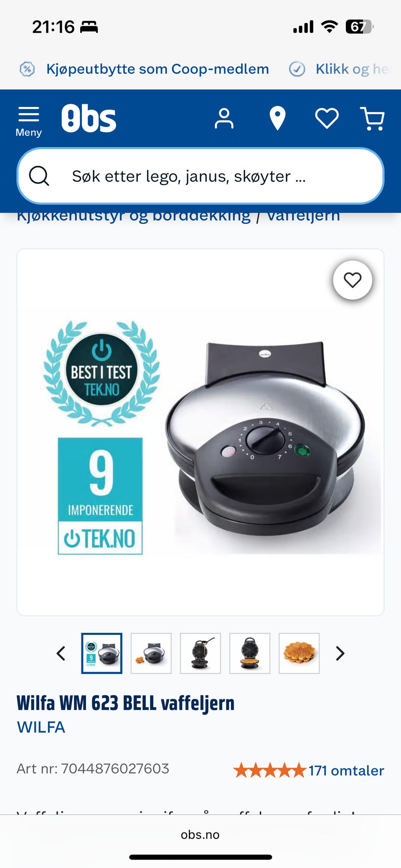Tap the percent badge icon in banner

(x=27, y=69)
